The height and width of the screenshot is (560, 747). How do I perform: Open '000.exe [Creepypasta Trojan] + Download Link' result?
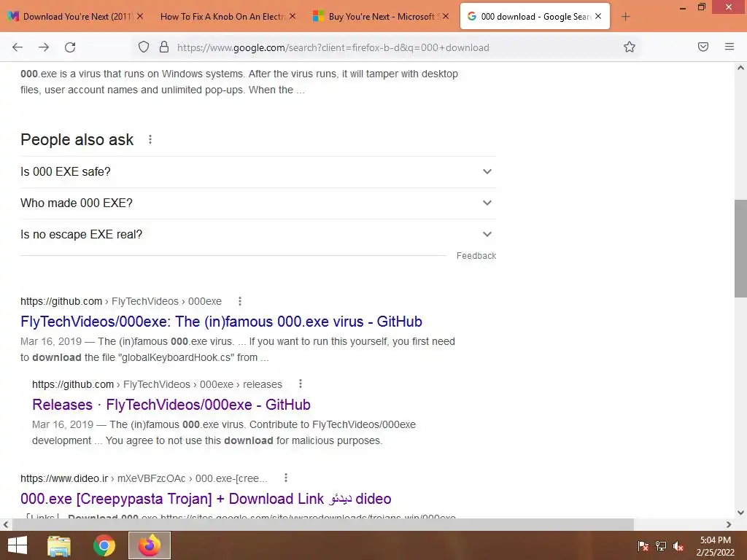(206, 499)
